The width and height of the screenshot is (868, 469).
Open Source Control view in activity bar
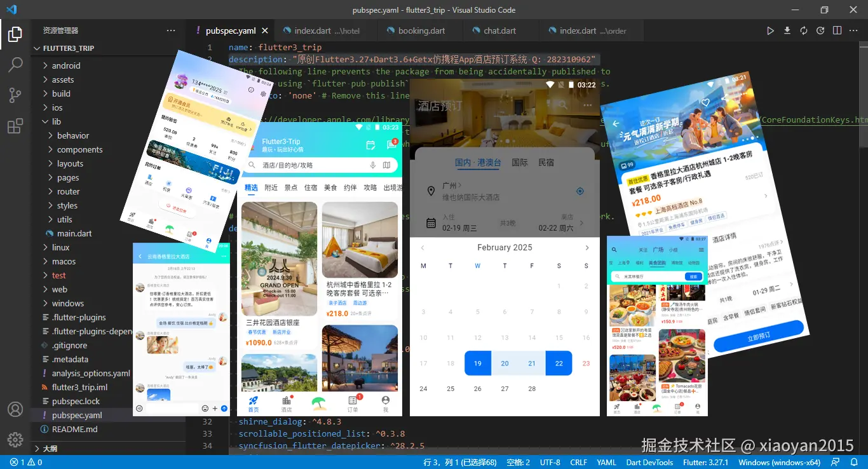tap(15, 95)
